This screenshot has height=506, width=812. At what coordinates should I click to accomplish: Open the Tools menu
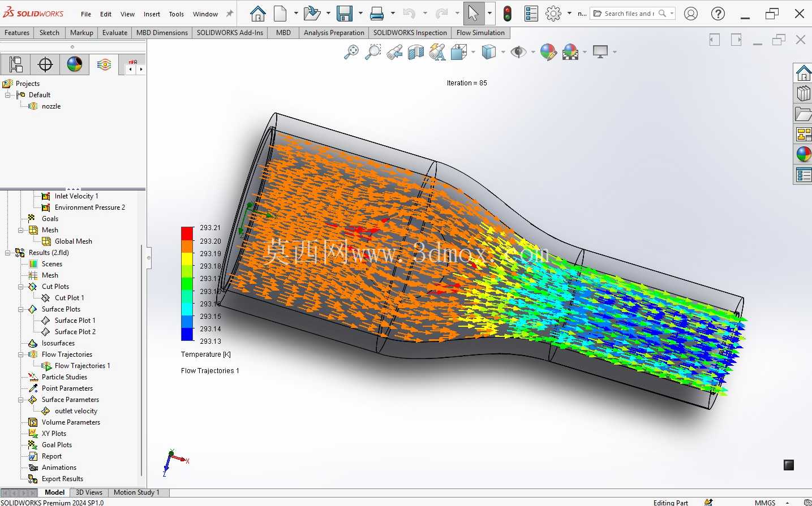pyautogui.click(x=177, y=14)
